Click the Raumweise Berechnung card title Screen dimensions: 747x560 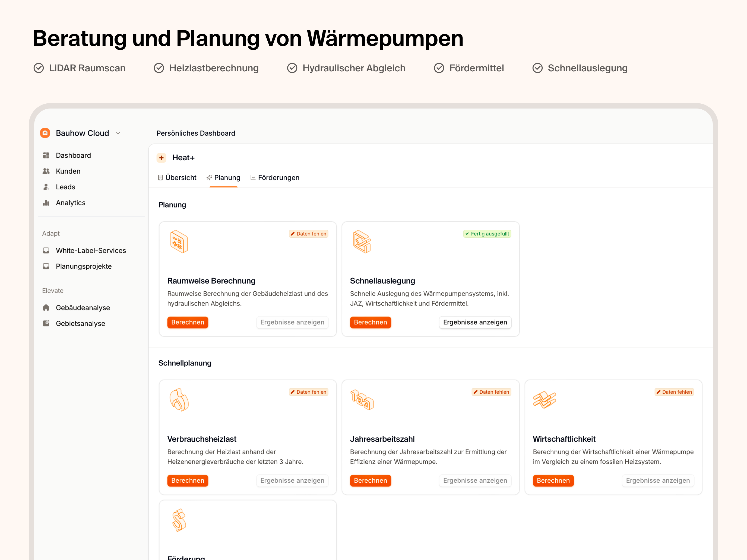(211, 281)
